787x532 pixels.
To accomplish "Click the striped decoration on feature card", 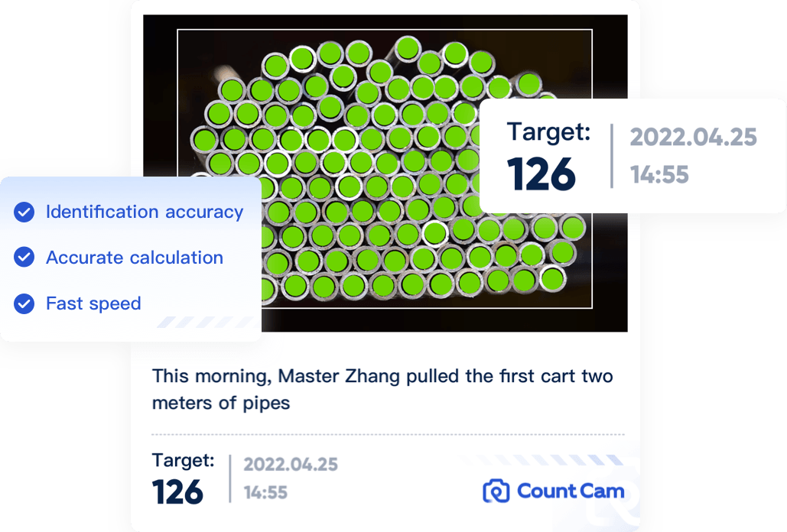I will (x=207, y=323).
